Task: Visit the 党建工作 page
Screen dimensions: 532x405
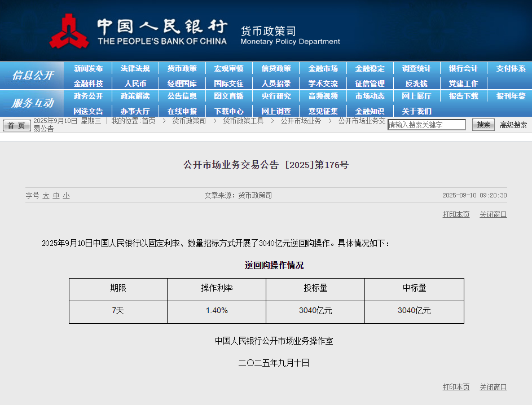Action: pos(463,83)
